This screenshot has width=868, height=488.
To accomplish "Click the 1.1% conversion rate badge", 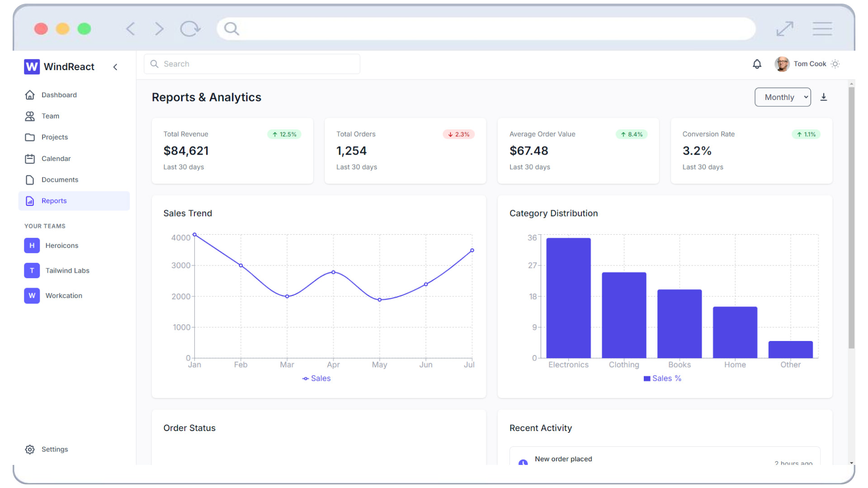I will [806, 134].
